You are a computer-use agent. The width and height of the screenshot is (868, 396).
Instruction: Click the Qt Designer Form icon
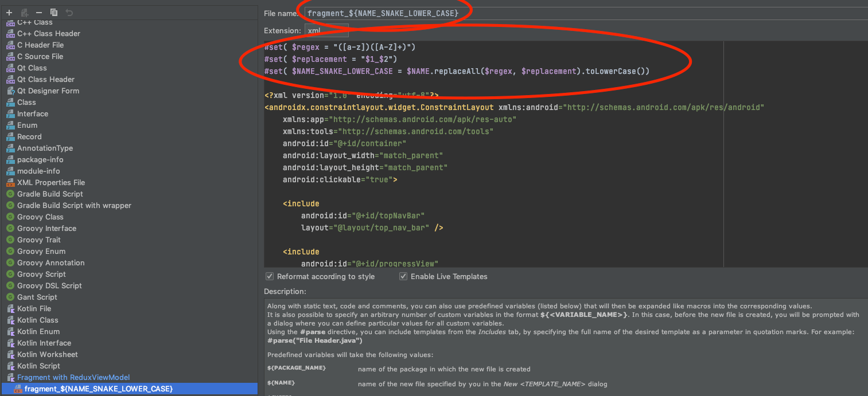click(x=11, y=91)
